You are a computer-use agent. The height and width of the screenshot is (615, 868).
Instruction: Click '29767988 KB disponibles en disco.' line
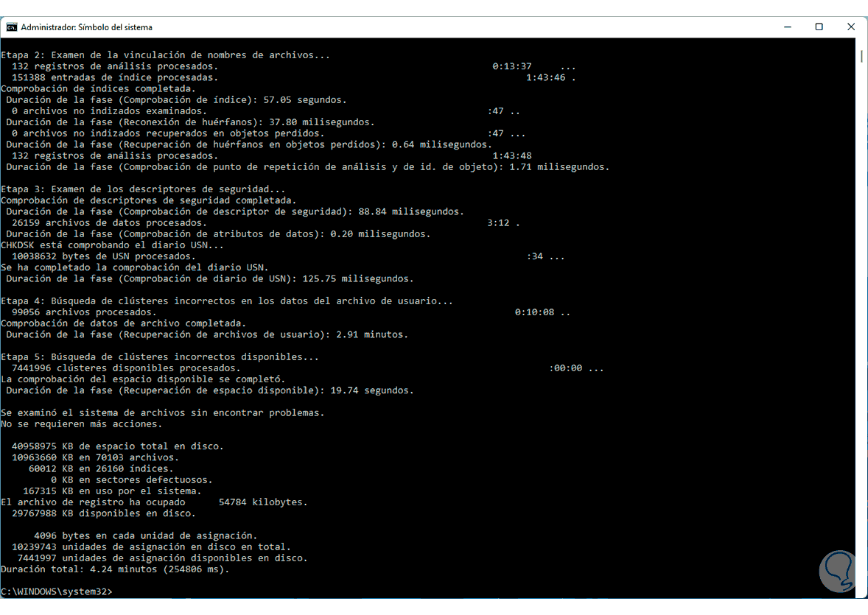[x=103, y=513]
